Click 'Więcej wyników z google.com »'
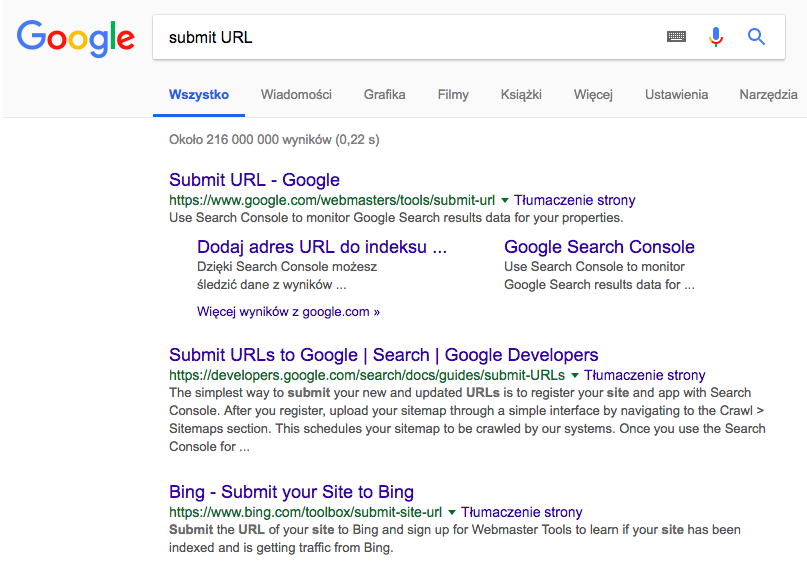 pyautogui.click(x=288, y=312)
